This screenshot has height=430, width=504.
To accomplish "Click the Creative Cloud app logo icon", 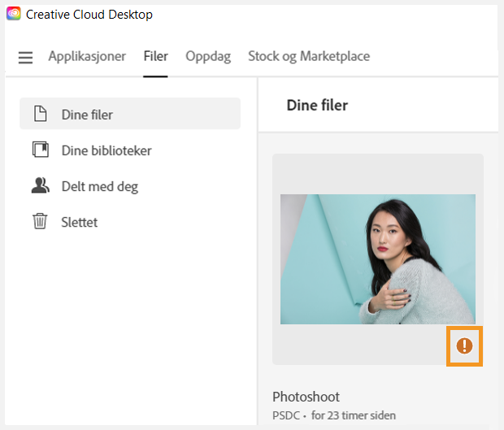I will point(14,14).
